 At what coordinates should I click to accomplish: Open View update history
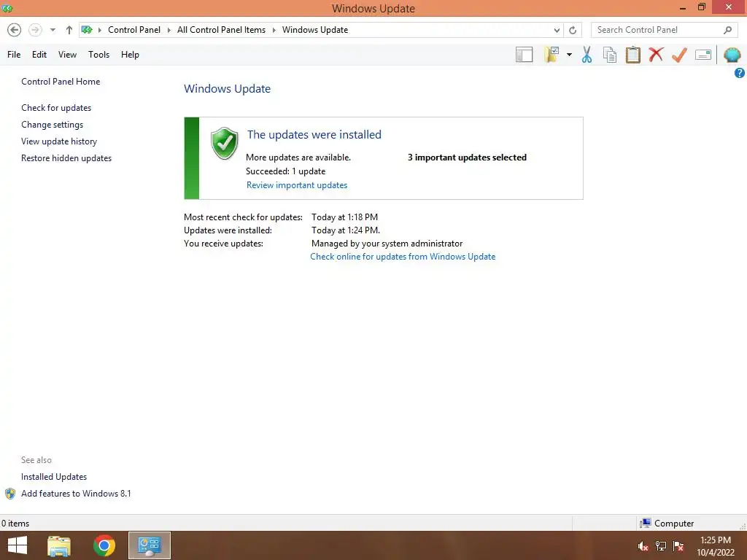[x=59, y=141]
